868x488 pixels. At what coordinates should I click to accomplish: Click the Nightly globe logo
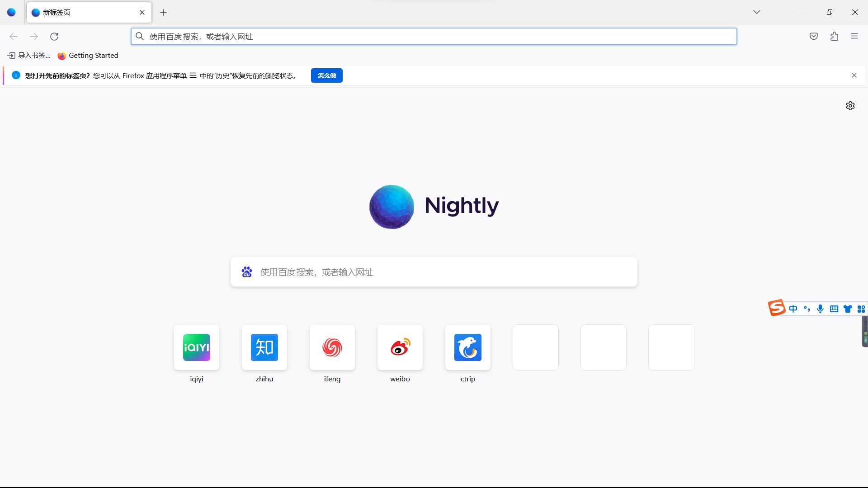pyautogui.click(x=392, y=206)
